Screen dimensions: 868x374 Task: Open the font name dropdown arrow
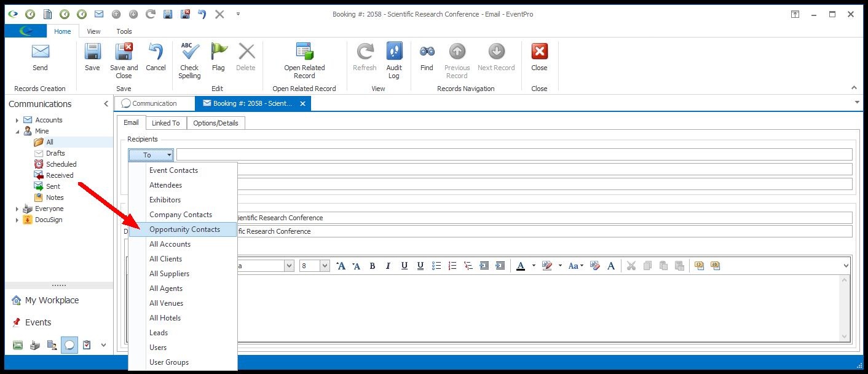click(289, 266)
